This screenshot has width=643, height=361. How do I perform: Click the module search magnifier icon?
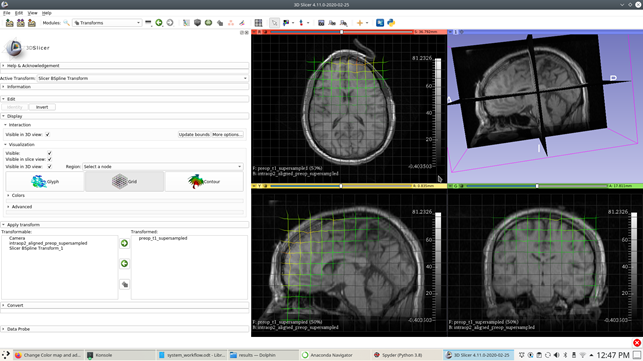[x=66, y=23]
